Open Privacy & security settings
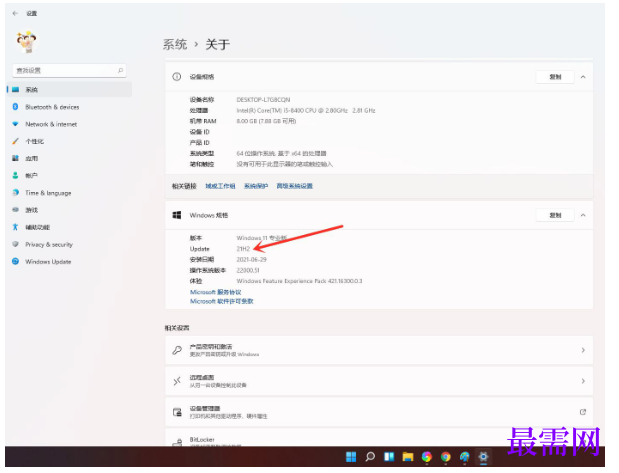Screen dimensions: 619x473 point(69,245)
